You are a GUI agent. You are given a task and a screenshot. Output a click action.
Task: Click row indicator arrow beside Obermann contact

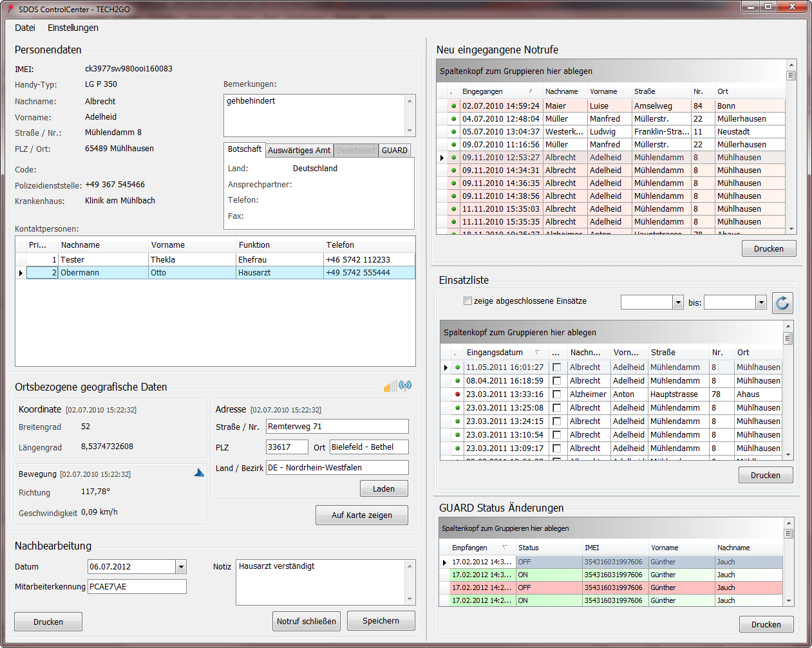pyautogui.click(x=21, y=273)
